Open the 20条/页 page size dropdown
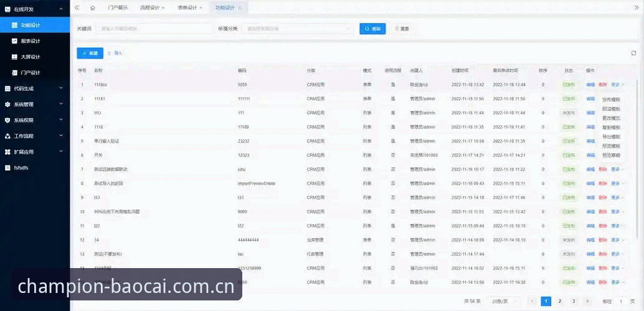Viewport: 644px width, 311px height. 504,301
